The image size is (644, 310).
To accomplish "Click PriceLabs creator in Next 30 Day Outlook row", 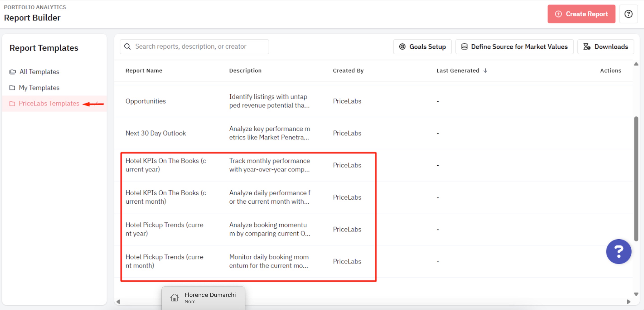I will click(347, 133).
